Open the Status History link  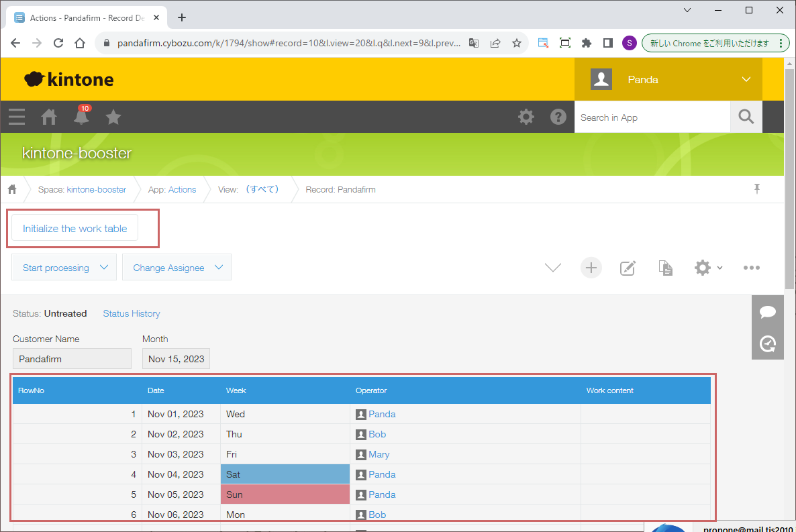pos(132,313)
